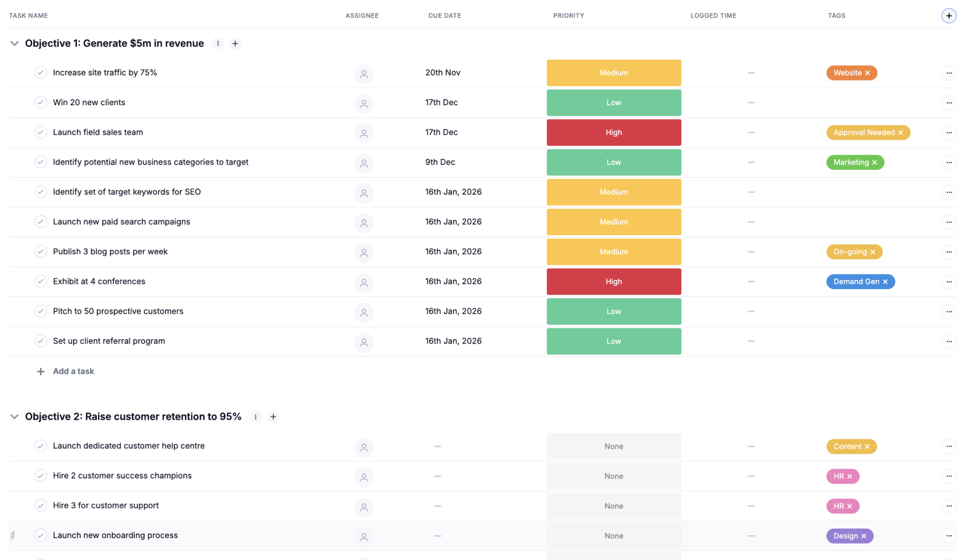Click plus icon beside Objective 1 heading
The width and height of the screenshot is (974, 560).
tap(235, 44)
